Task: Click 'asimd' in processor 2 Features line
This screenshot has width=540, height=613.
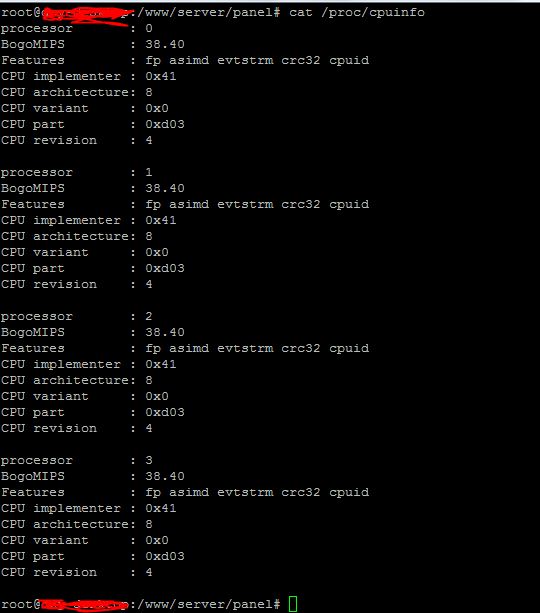Action: [x=189, y=348]
